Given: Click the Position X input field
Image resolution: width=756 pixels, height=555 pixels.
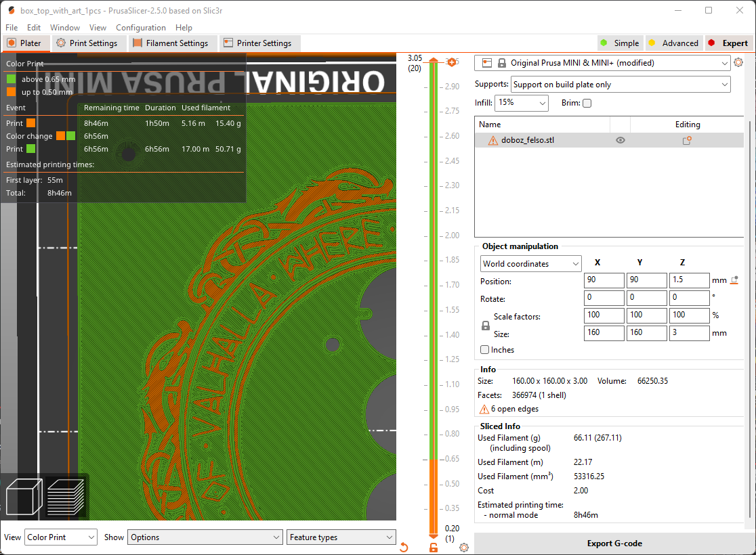Looking at the screenshot, I should [x=604, y=280].
